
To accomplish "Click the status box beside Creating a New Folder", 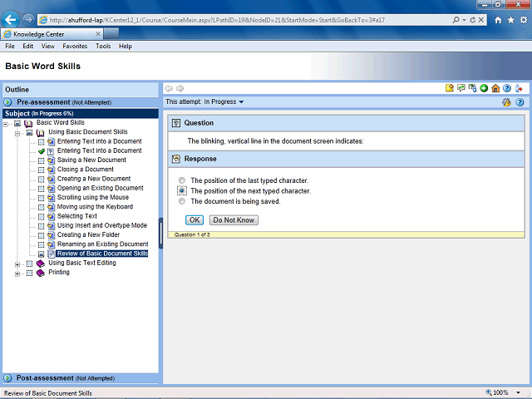I will 41,235.
